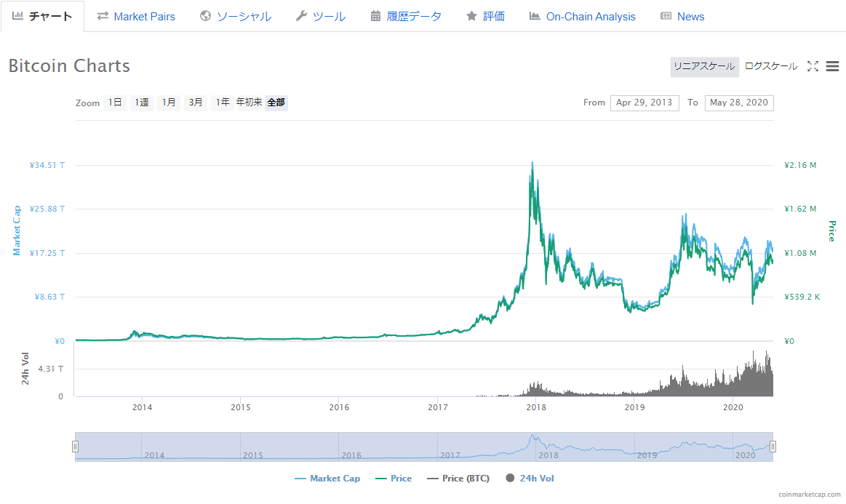
Task: Click the vertical Price axis title
Action: point(832,231)
